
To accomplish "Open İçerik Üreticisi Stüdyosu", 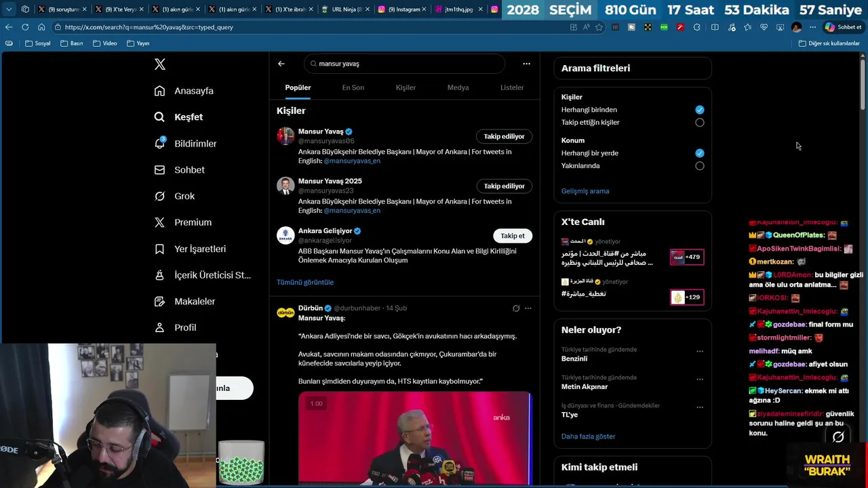I will [203, 275].
